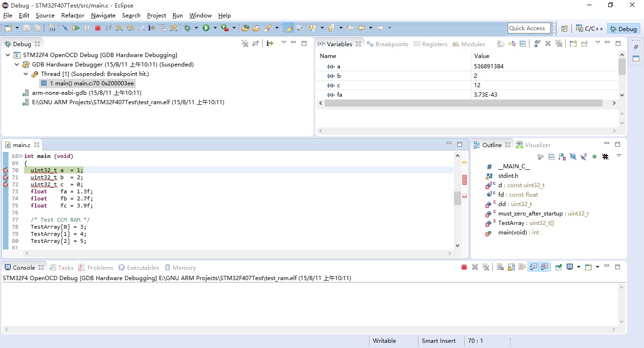644x348 pixels.
Task: Click the value 536891384 of variable a
Action: click(488, 66)
